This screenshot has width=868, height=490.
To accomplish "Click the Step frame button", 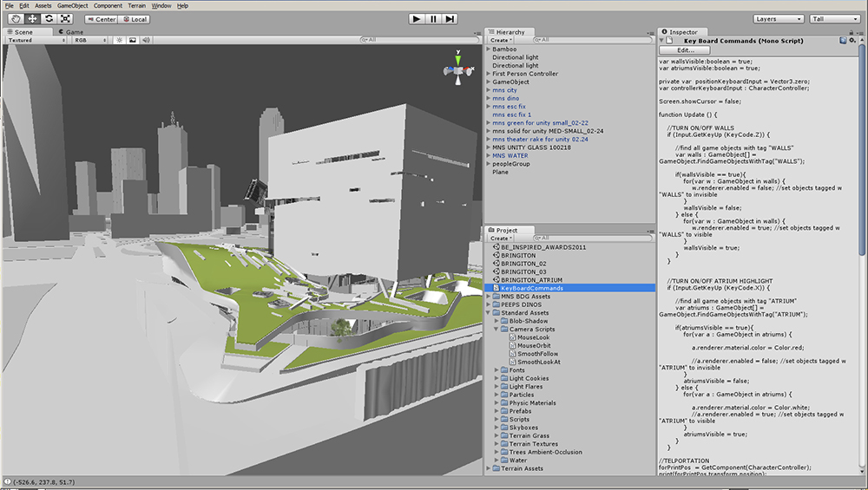I will point(450,18).
